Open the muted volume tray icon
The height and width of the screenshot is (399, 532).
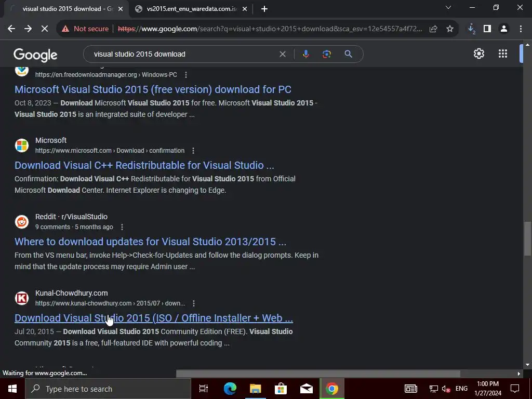pos(446,389)
